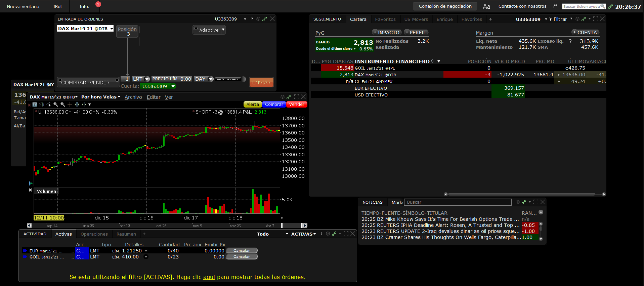Click the horizontal expand arrows icon in the chart toolbar
644x286 pixels.
click(x=77, y=105)
